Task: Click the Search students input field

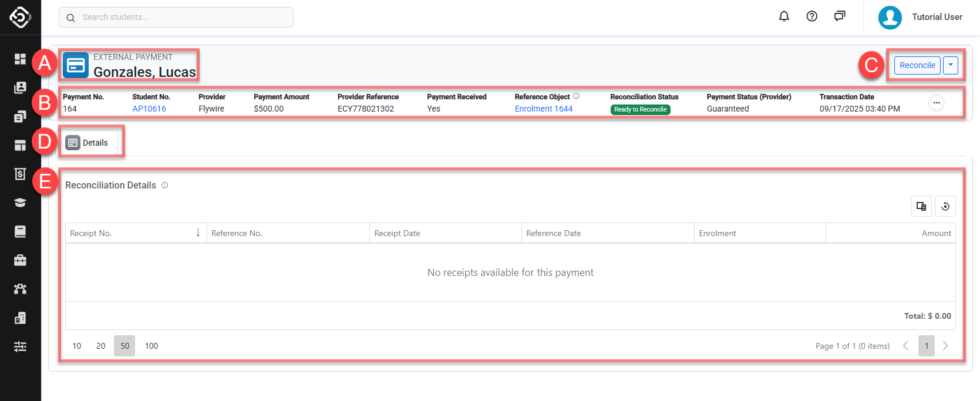Action: tap(176, 18)
